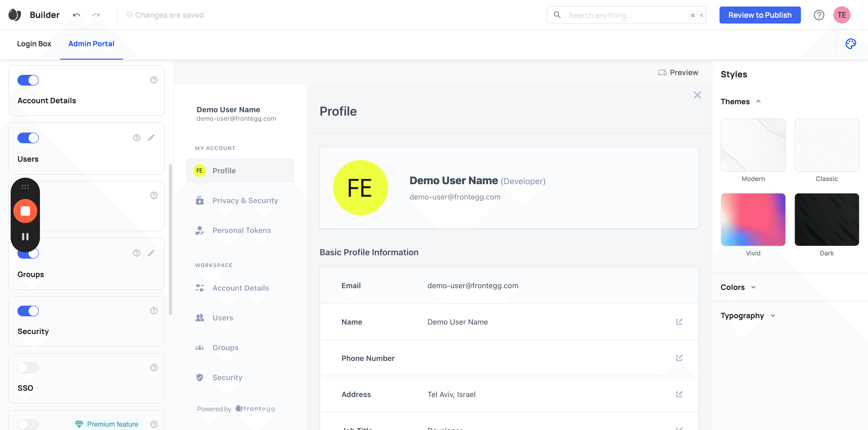Open Account Details in Workspace menu
The width and height of the screenshot is (868, 430).
point(240,288)
